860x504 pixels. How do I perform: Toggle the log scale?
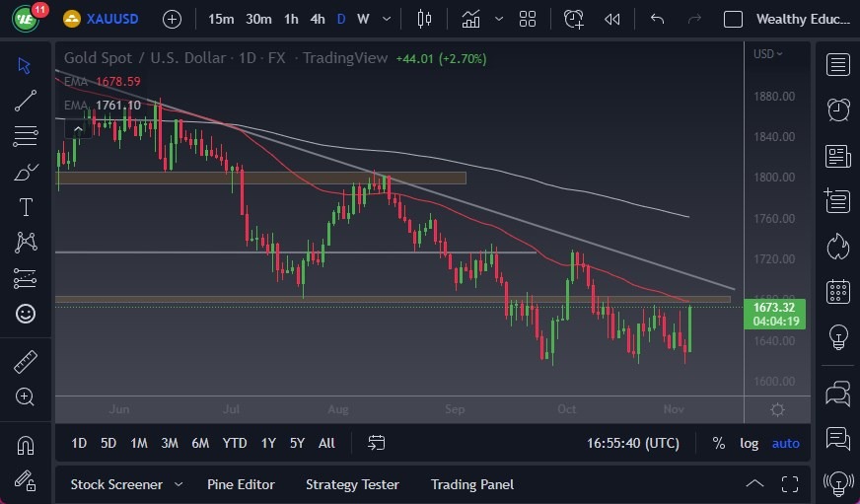pos(750,443)
